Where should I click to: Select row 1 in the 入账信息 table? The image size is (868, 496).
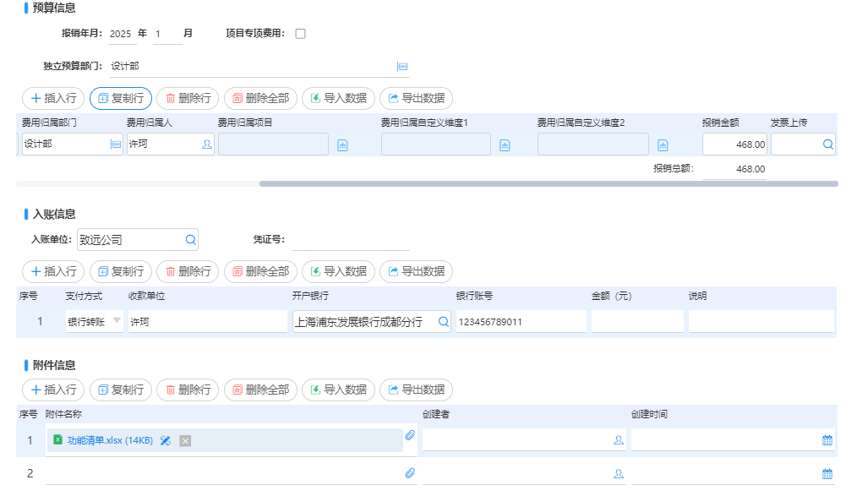pyautogui.click(x=40, y=322)
